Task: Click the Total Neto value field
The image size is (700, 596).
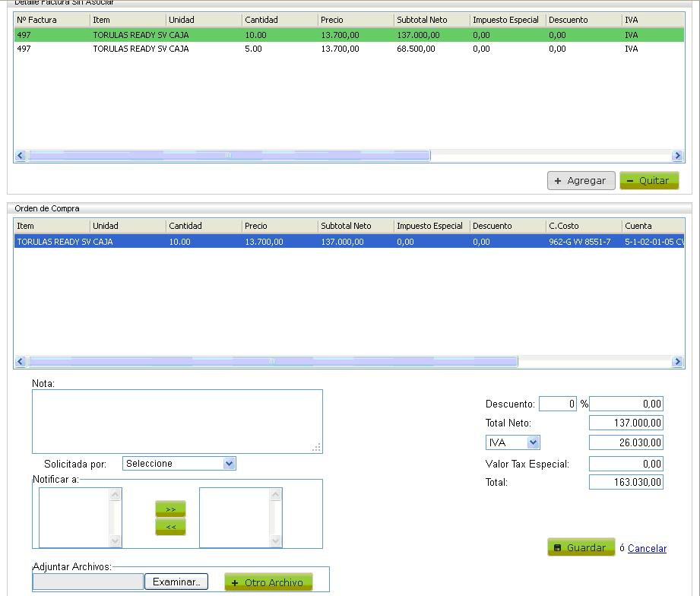Action: point(626,423)
